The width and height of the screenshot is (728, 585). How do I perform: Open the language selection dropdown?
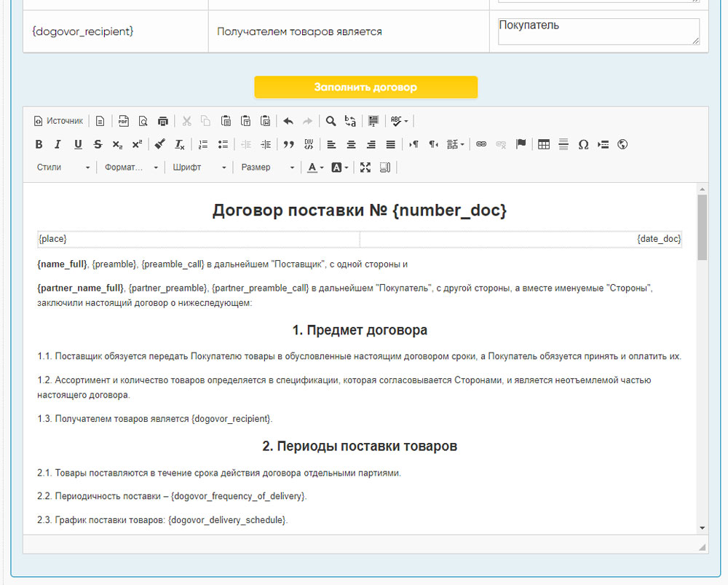point(456,144)
